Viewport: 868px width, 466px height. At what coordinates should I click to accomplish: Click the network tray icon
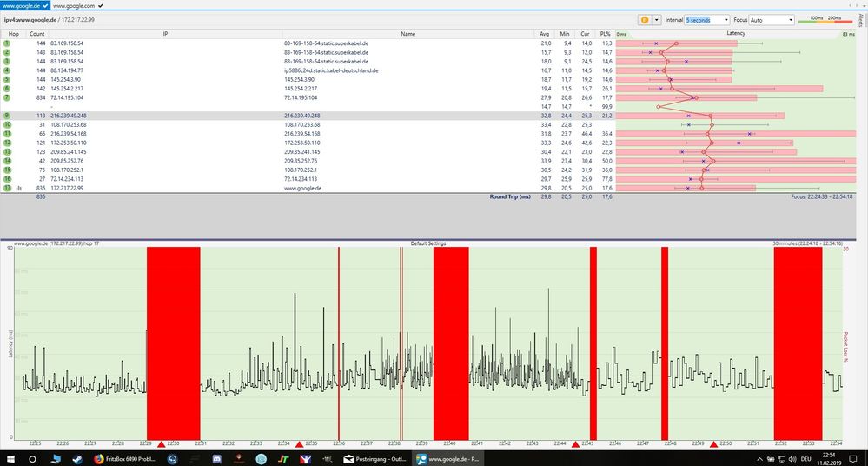click(x=782, y=459)
